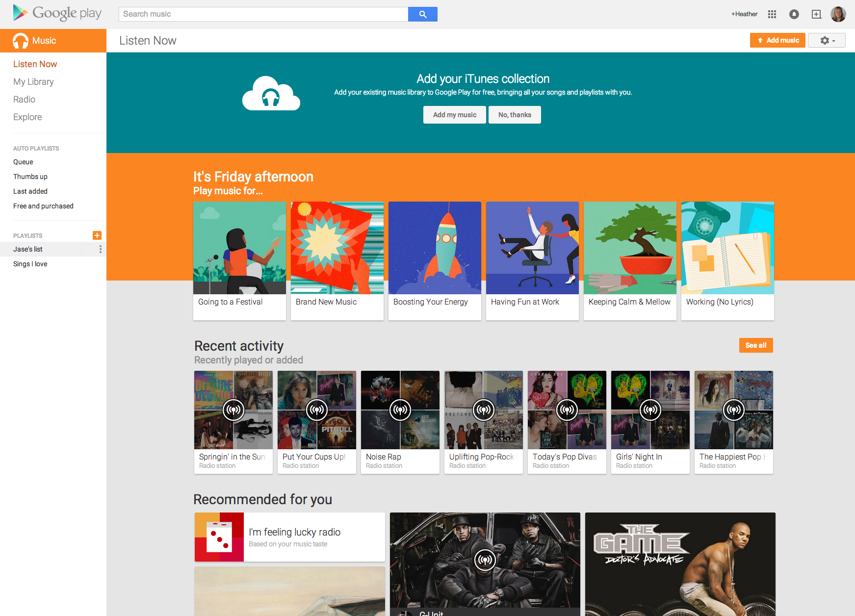855x616 pixels.
Task: Open the Google apps grid
Action: click(772, 14)
